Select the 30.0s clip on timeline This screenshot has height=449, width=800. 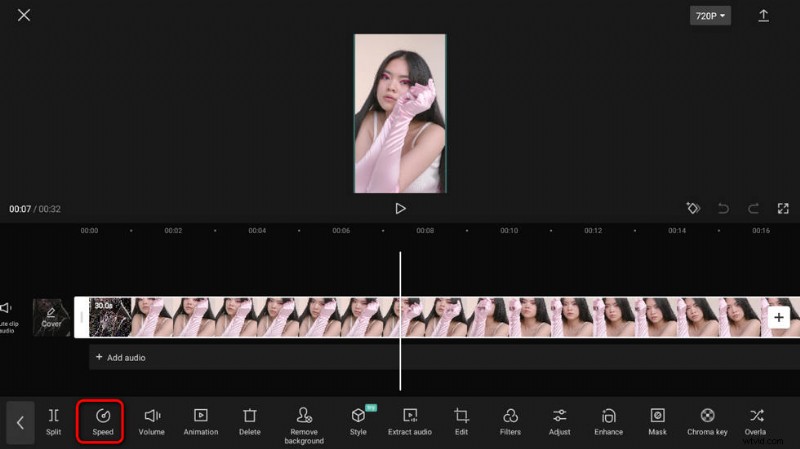tap(439, 317)
